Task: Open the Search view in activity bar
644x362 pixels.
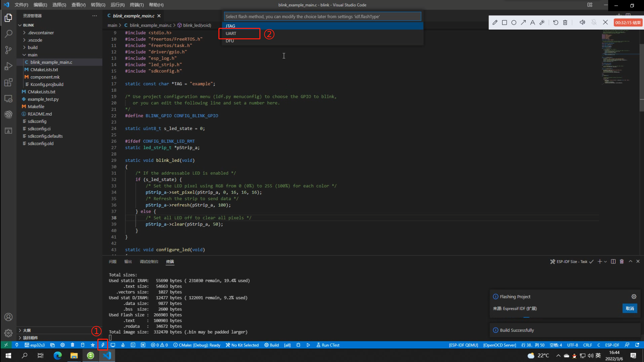Action: point(8,34)
